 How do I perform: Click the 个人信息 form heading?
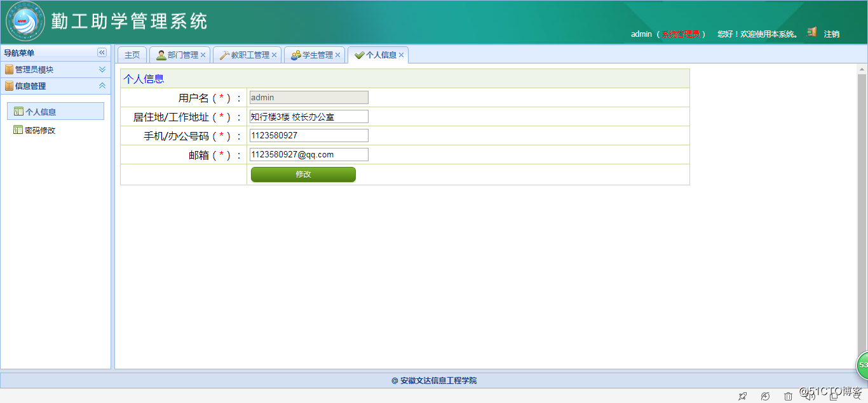pos(144,79)
